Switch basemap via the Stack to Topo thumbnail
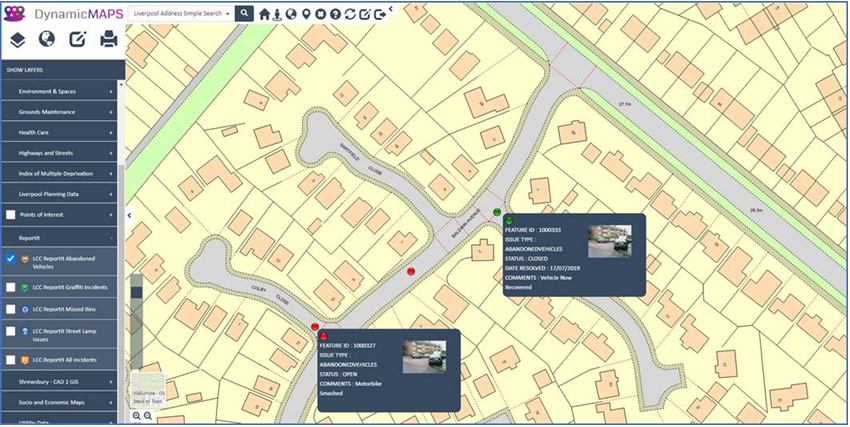The height and width of the screenshot is (427, 850). pos(148,389)
